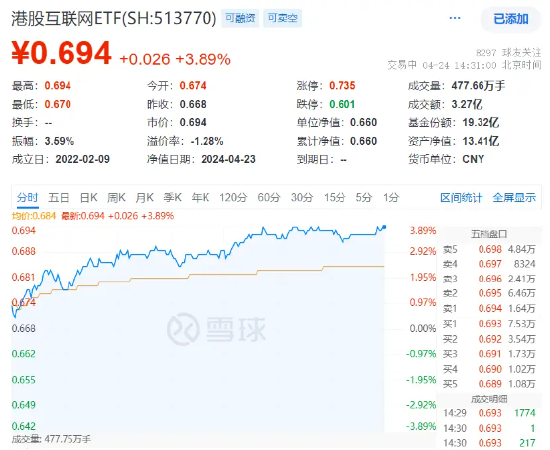The image size is (550, 450).
Task: Click the 货币单位 CNY value
Action: [473, 159]
